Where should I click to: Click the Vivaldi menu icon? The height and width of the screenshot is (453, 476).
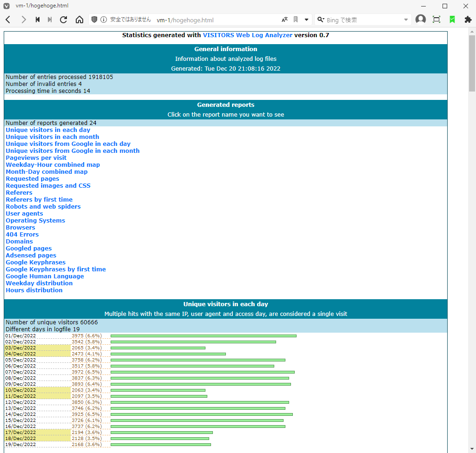(x=7, y=6)
